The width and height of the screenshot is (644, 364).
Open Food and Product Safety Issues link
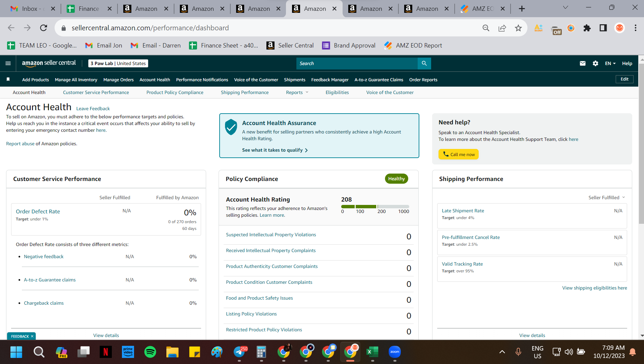259,298
